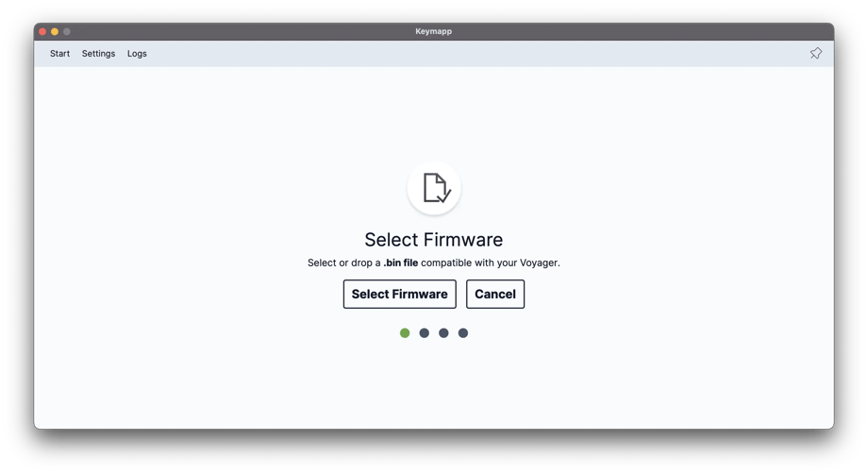This screenshot has height=474, width=868.
Task: Click the green first step dot
Action: (x=405, y=332)
